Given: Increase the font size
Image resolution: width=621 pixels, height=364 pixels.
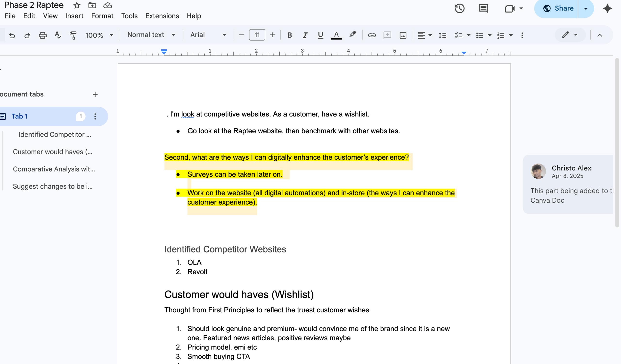Looking at the screenshot, I should 272,35.
